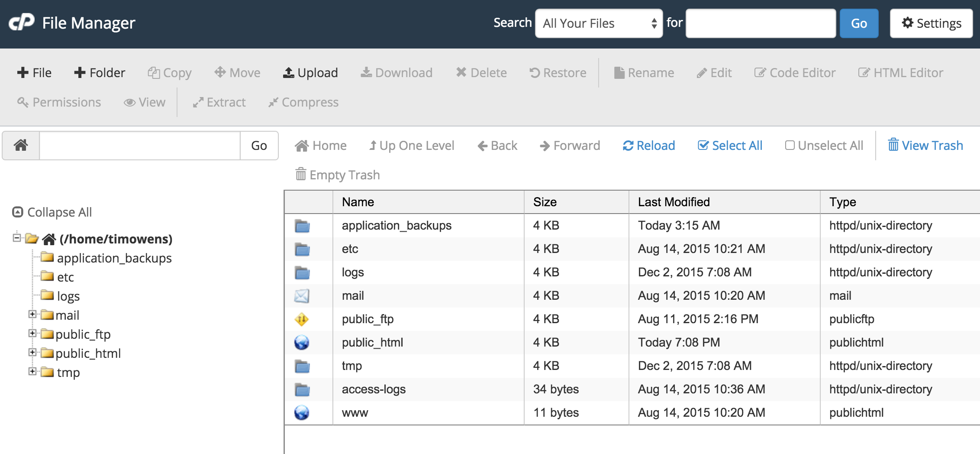Open the Permissions tool
The image size is (980, 454).
60,102
